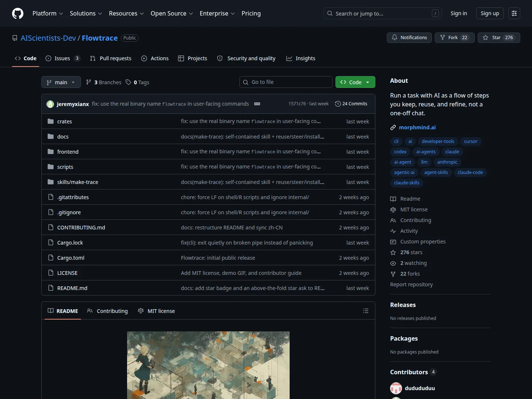This screenshot has height=399, width=532.
Task: Fork the repository with Fork button
Action: click(x=455, y=38)
